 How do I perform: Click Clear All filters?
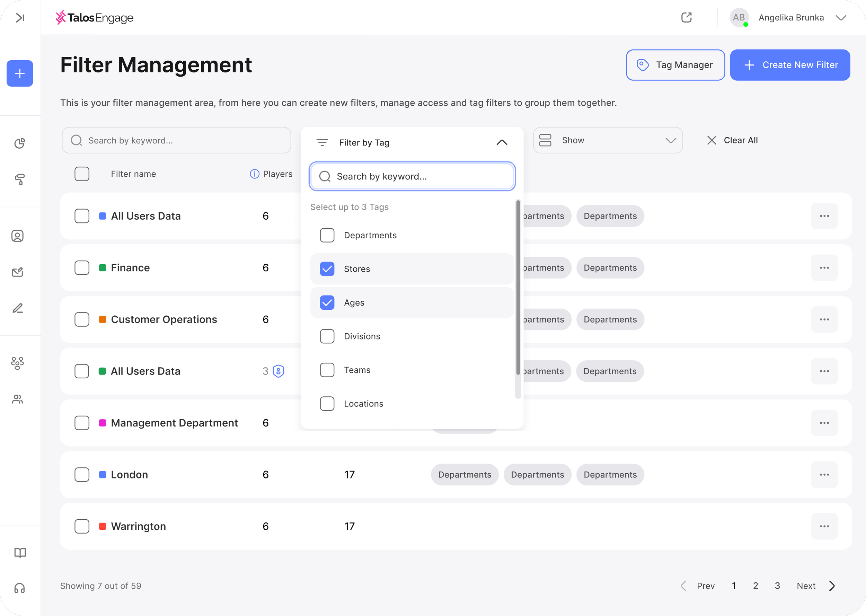[732, 140]
